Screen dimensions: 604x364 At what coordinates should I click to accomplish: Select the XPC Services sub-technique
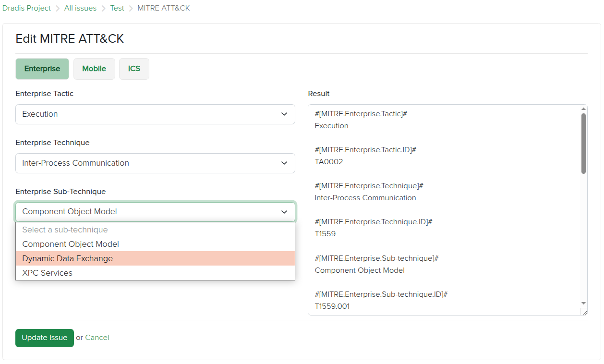pos(48,273)
